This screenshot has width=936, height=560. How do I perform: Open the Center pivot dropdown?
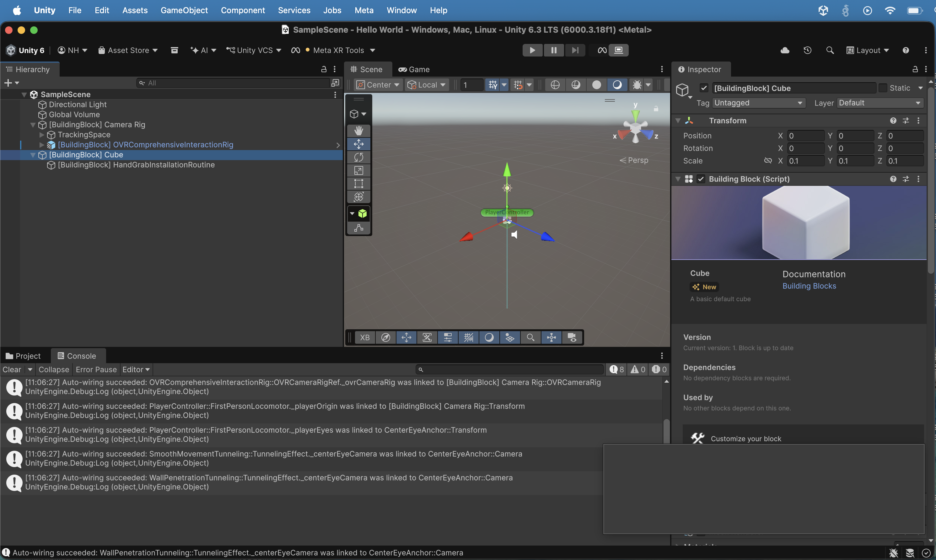coord(378,85)
